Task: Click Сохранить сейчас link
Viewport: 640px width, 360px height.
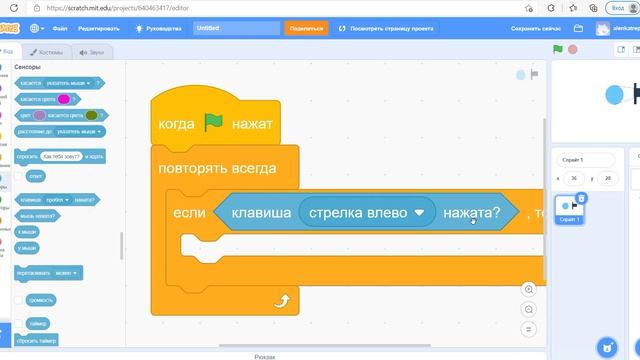Action: tap(536, 29)
